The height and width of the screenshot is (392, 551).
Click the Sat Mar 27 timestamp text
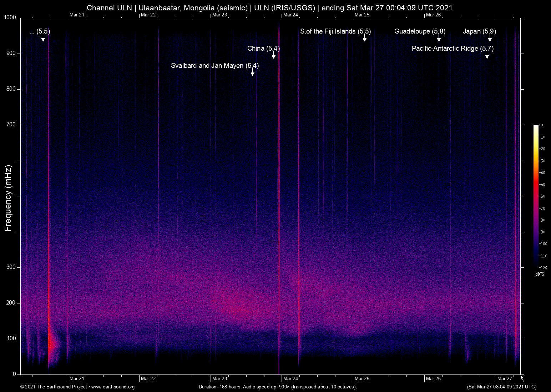501,387
